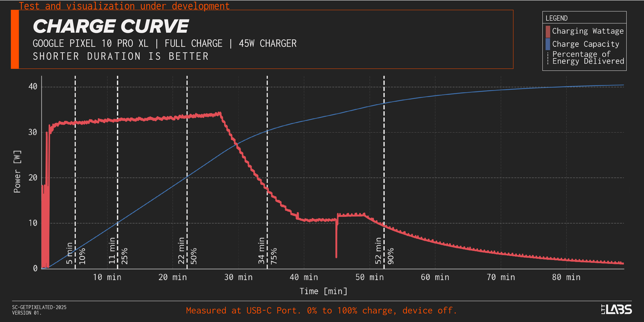Click the Power [W] axis title

pos(17,172)
